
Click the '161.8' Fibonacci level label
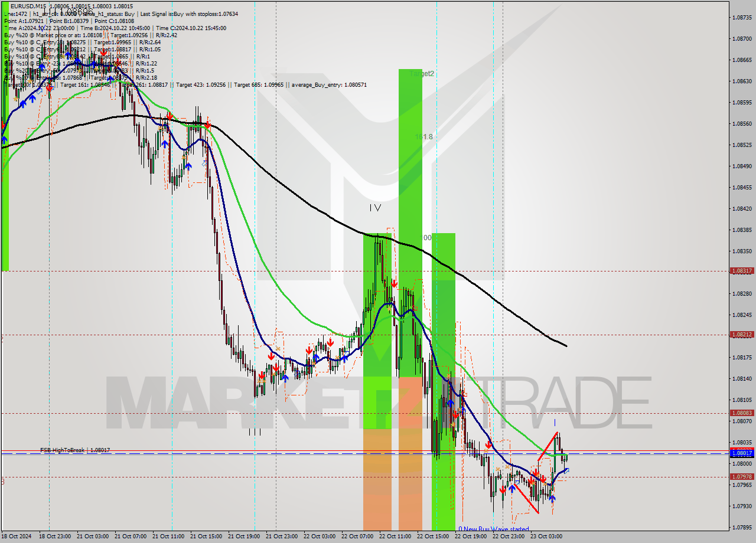point(423,136)
